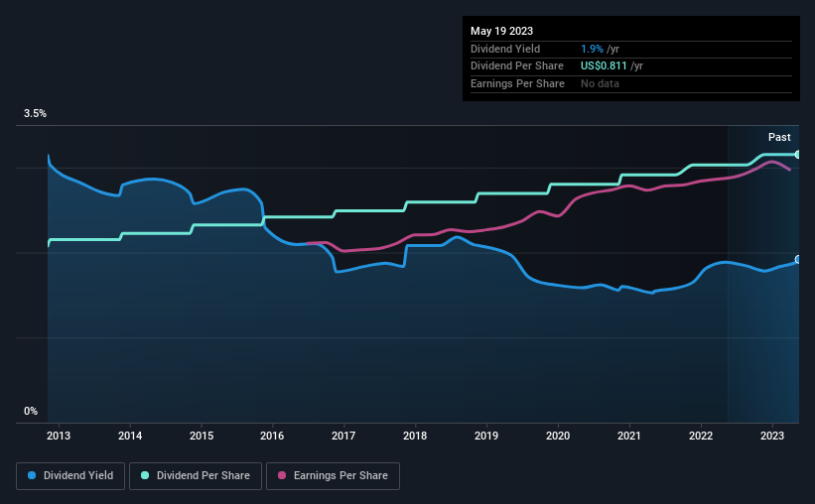
Task: Jump to the 2021 year label
Action: click(x=629, y=436)
